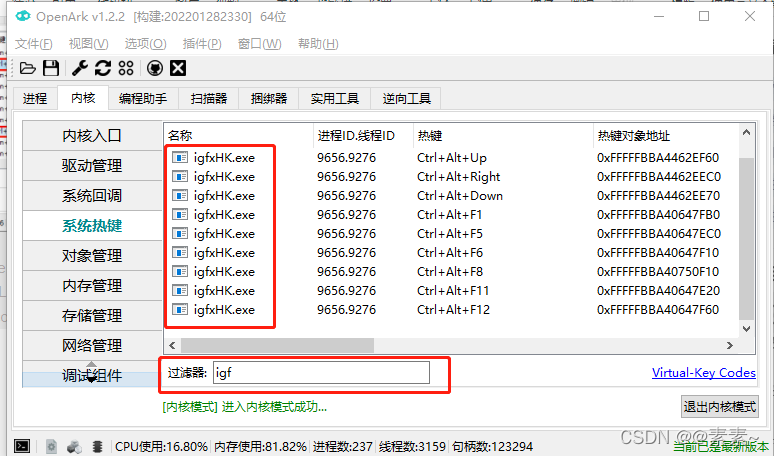Open the 选项(O) menu

tap(145, 44)
